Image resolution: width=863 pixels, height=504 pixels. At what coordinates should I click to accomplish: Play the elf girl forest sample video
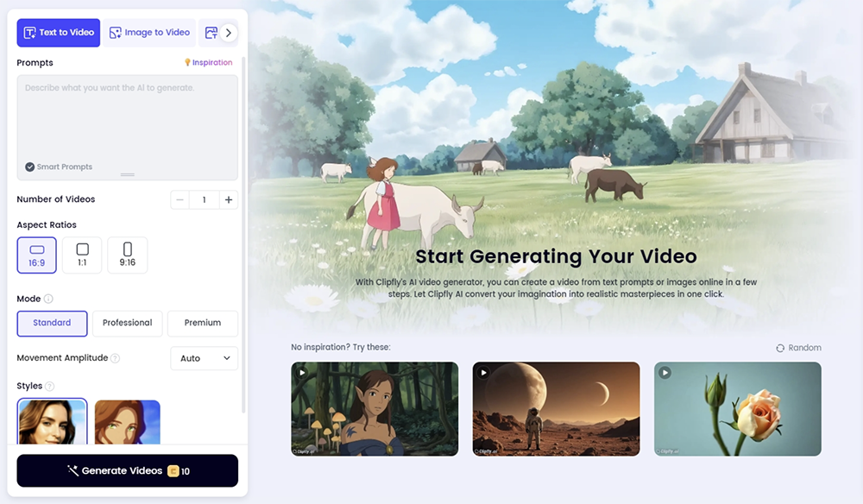point(302,373)
